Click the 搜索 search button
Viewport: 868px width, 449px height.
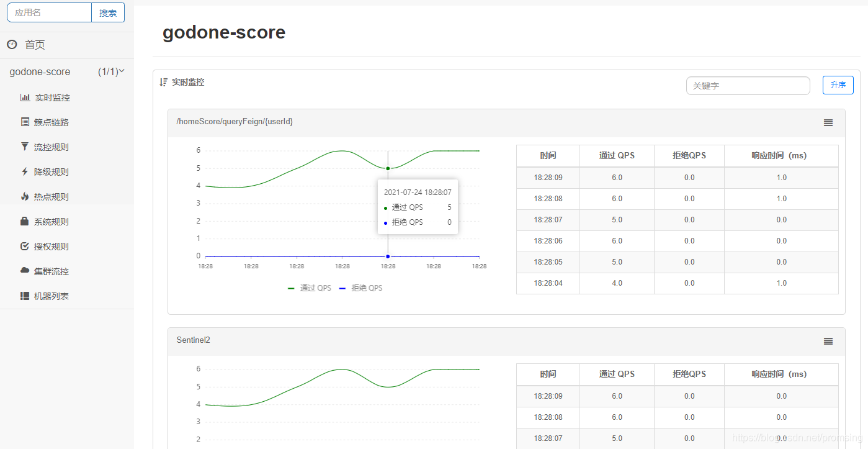click(108, 12)
